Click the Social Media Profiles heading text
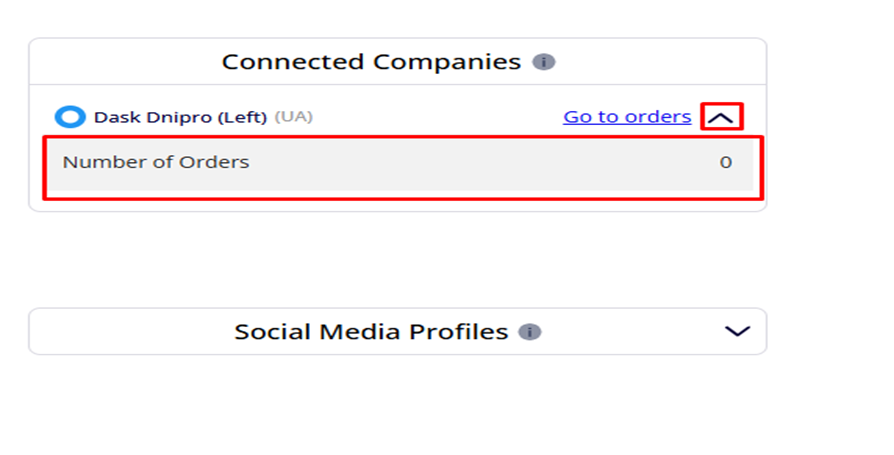This screenshot has width=894, height=455. [371, 332]
